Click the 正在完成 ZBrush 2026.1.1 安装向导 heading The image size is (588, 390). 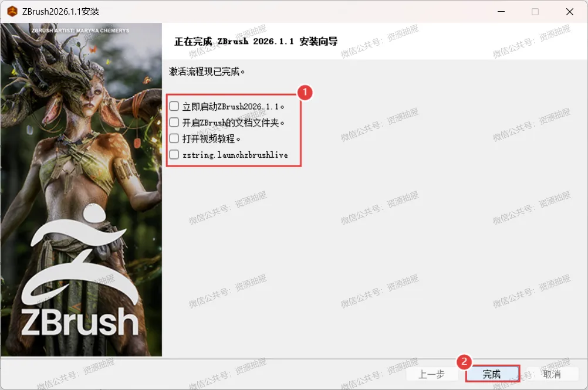pyautogui.click(x=256, y=41)
